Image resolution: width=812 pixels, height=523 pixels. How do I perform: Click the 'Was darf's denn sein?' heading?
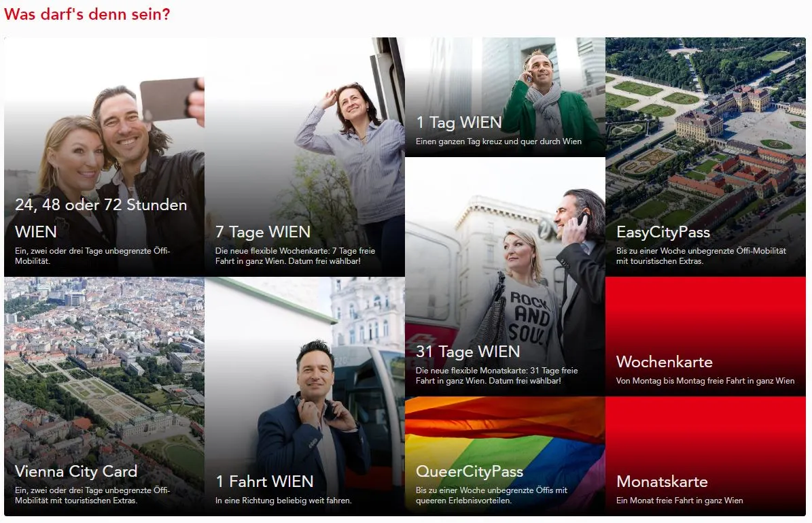(x=87, y=14)
